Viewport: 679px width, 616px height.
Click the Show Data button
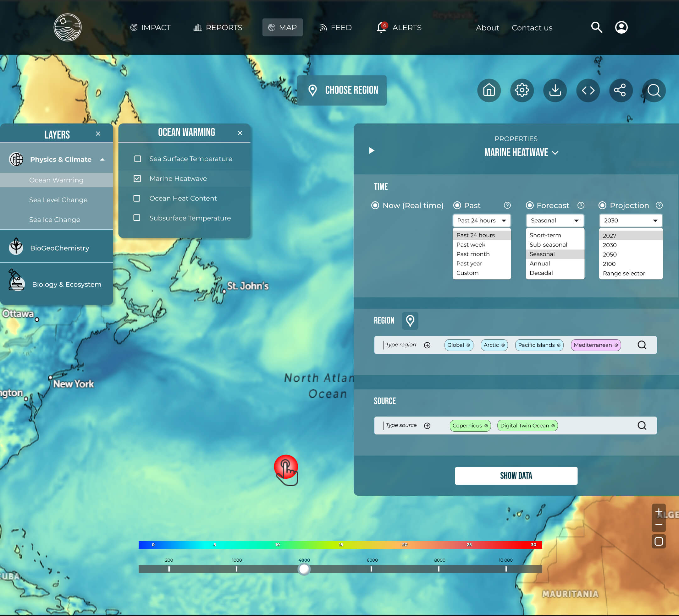pos(516,476)
